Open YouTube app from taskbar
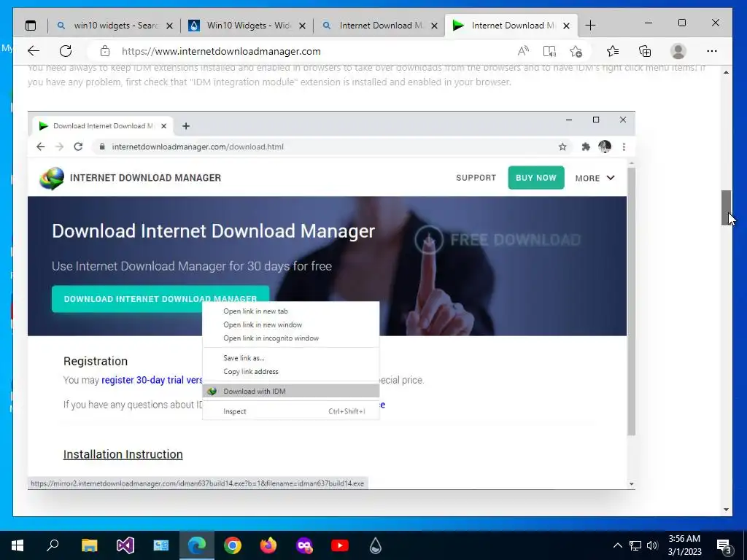747x560 pixels. tap(340, 545)
